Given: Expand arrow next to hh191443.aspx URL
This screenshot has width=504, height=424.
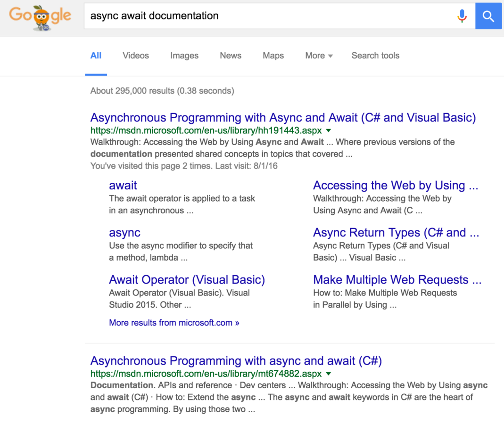Looking at the screenshot, I should [x=329, y=130].
